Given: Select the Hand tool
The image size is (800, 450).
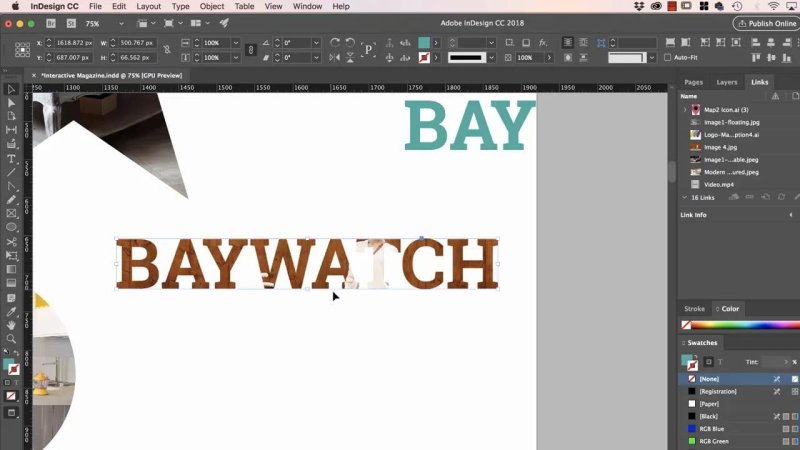Looking at the screenshot, I should pyautogui.click(x=11, y=325).
